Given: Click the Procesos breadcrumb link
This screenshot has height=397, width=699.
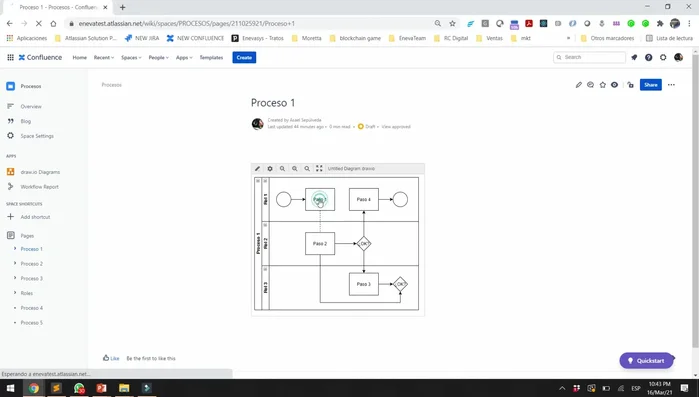Looking at the screenshot, I should [x=111, y=85].
